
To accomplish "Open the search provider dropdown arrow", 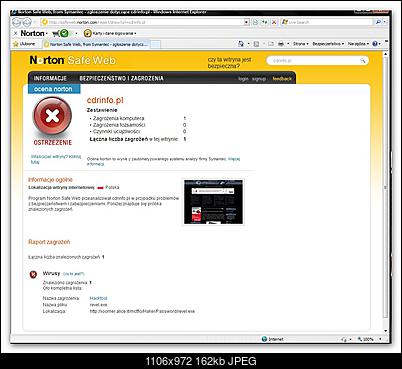I will pos(384,22).
